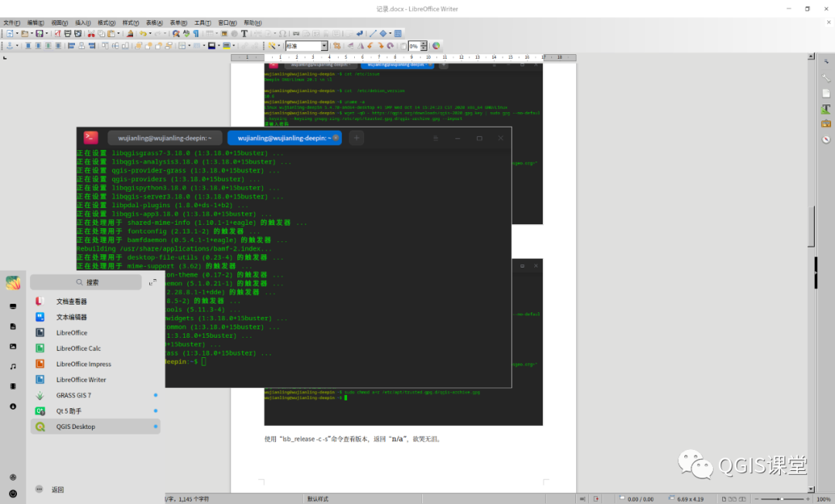Select book view layout icon in status bar
Screen dimensions: 835x504
[741, 499]
